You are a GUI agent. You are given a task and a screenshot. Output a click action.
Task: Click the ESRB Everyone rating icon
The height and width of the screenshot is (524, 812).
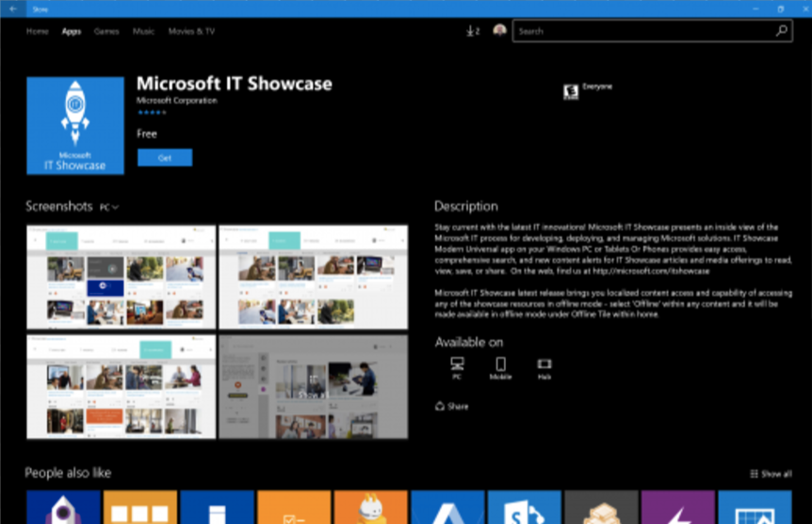(x=569, y=91)
